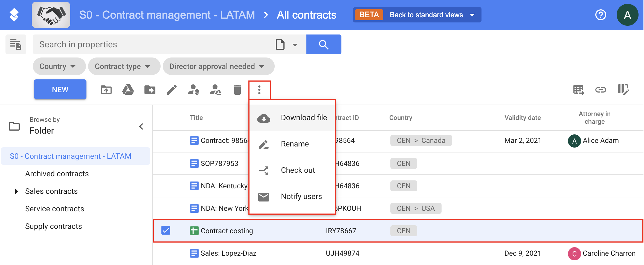Click the All contracts breadcrumb
The height and width of the screenshot is (265, 644).
coord(306,15)
